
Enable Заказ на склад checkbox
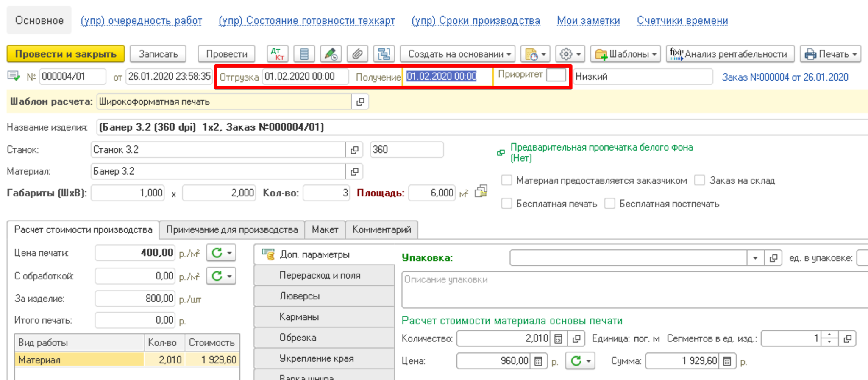click(700, 180)
